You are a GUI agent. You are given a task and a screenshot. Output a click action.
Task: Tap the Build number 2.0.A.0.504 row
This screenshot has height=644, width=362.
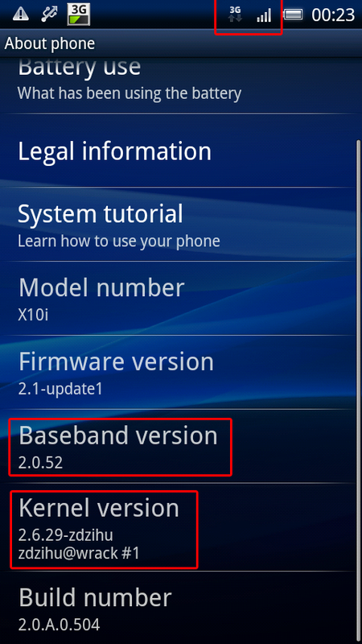click(181, 608)
